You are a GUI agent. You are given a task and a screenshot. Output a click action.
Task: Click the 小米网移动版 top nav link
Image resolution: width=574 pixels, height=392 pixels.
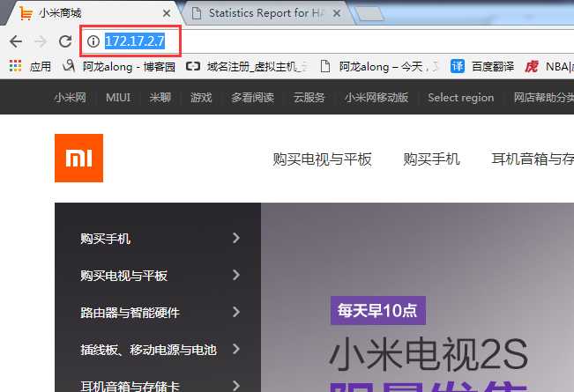point(376,97)
